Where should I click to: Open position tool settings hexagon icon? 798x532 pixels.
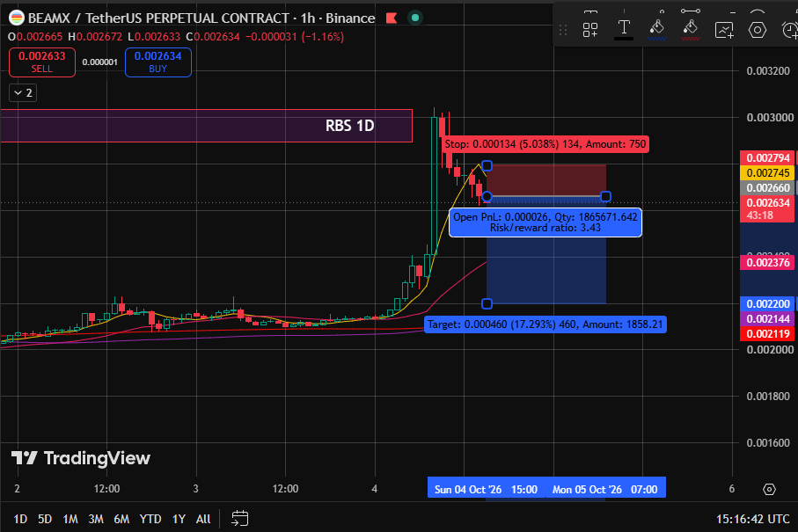(758, 30)
